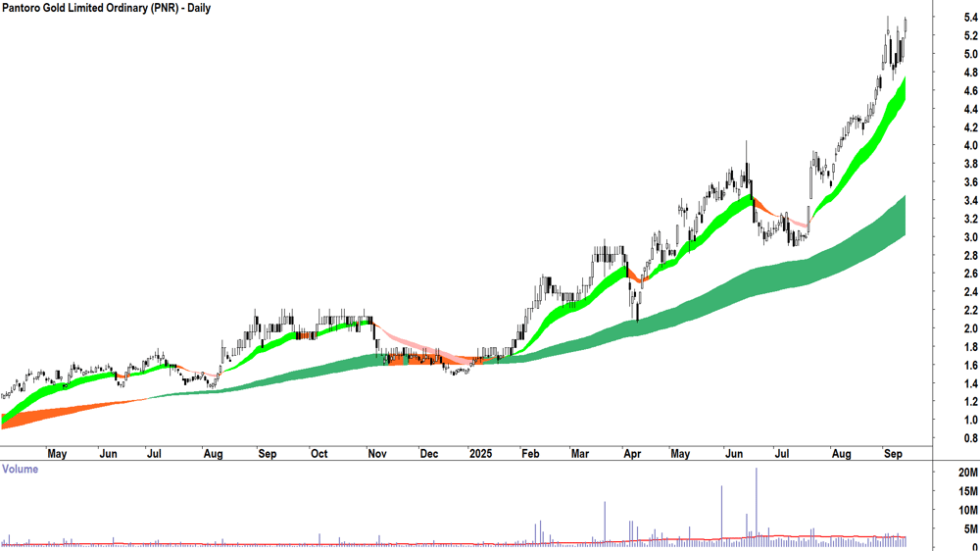Click the Aug 2025 label on the time axis
The height and width of the screenshot is (551, 980).
point(841,453)
